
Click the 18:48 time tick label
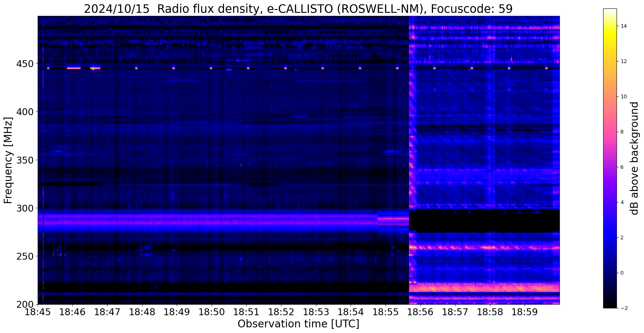click(x=142, y=312)
